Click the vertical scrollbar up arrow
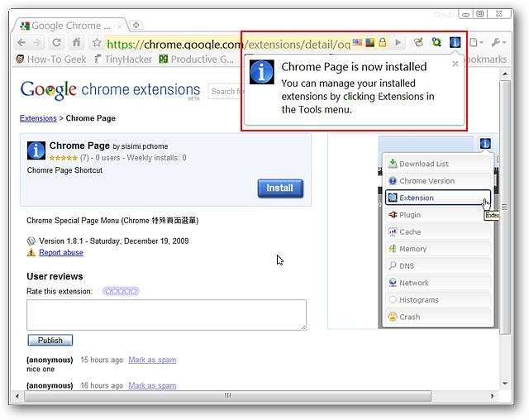The height and width of the screenshot is (420, 529). [x=505, y=74]
